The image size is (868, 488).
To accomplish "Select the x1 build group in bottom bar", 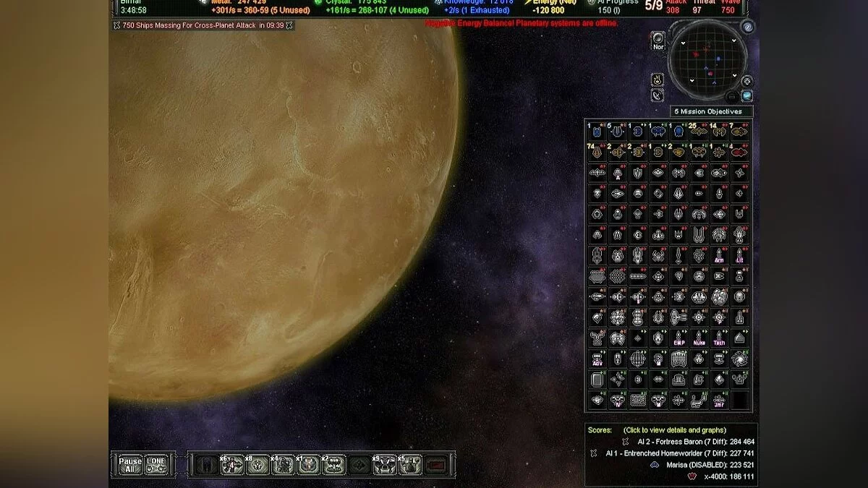I will (308, 465).
